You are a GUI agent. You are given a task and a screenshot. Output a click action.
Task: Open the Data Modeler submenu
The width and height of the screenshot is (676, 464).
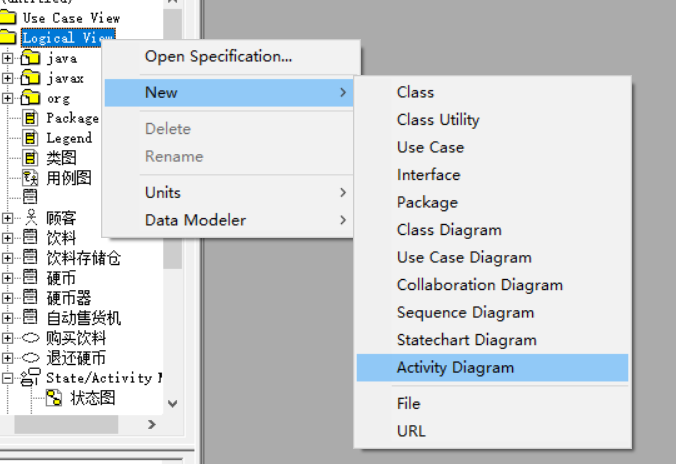point(195,220)
